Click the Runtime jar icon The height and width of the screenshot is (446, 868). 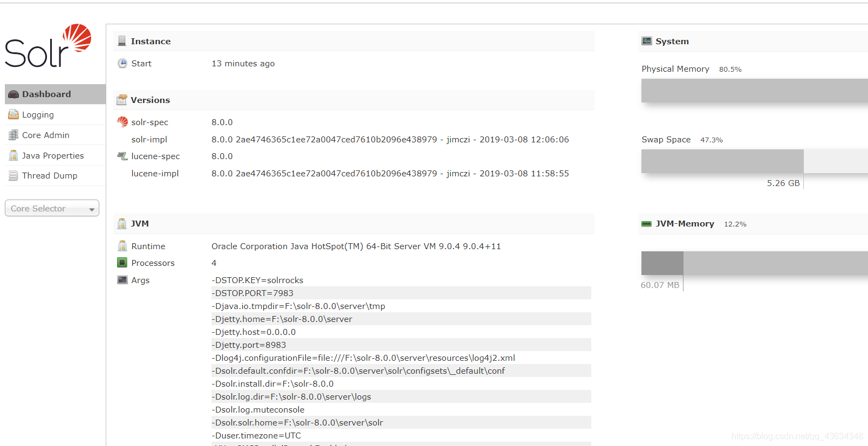pos(122,246)
